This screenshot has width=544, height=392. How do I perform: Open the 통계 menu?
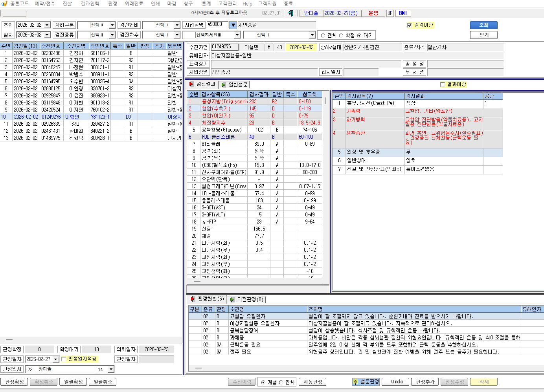(206, 4)
